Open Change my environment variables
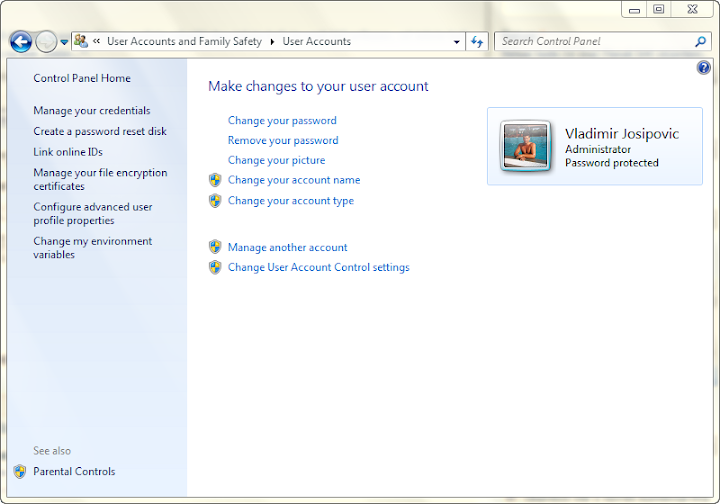Image resolution: width=720 pixels, height=504 pixels. click(x=92, y=248)
